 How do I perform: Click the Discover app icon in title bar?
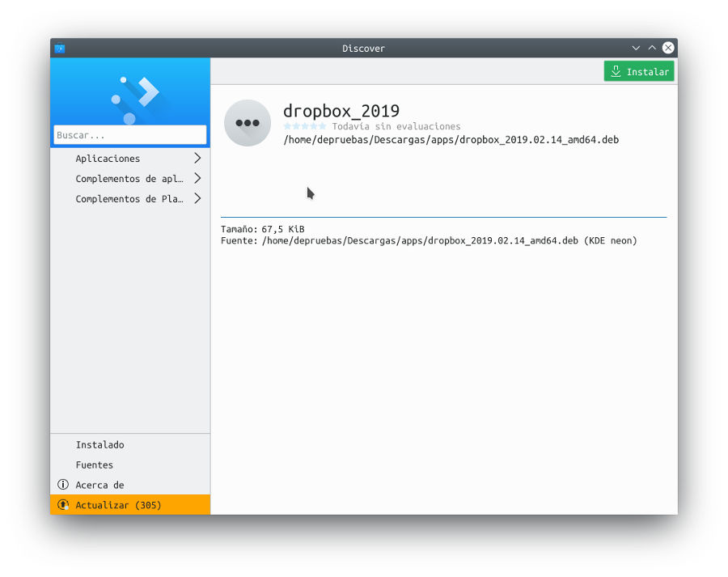[x=59, y=49]
